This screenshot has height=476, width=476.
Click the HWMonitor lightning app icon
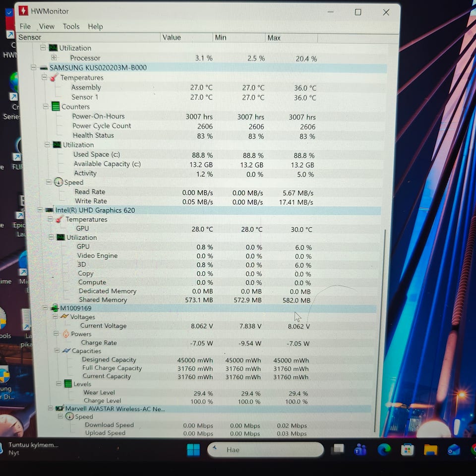[23, 10]
